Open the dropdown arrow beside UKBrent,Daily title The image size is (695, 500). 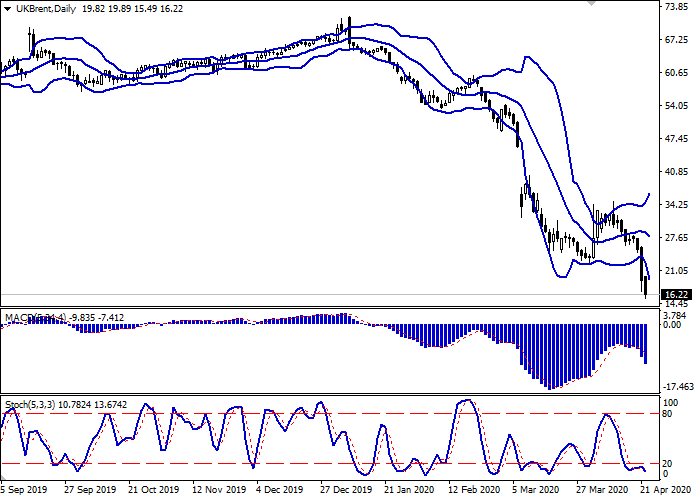tap(6, 8)
